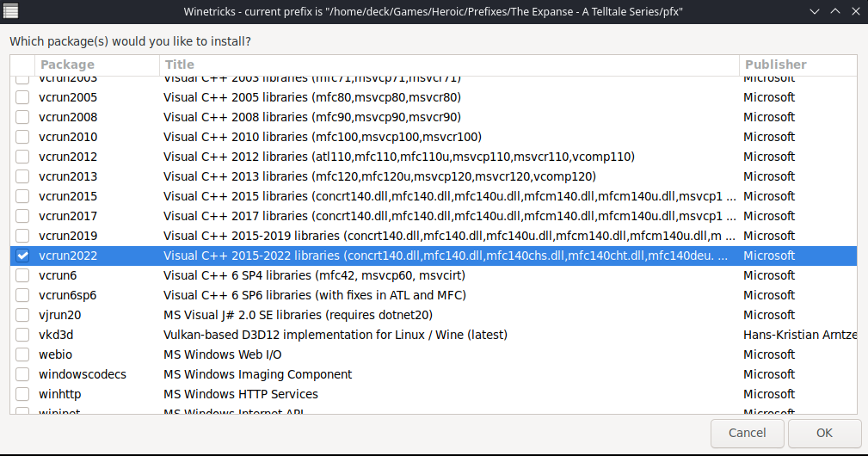868x456 pixels.
Task: Click the 'Visual C++ 2015-2022 libraries' title
Action: [446, 256]
